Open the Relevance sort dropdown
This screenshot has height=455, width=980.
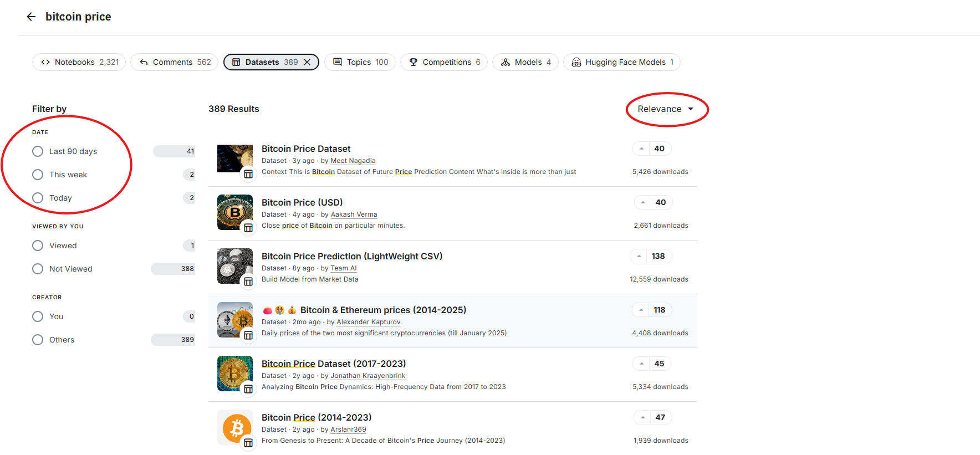coord(666,109)
